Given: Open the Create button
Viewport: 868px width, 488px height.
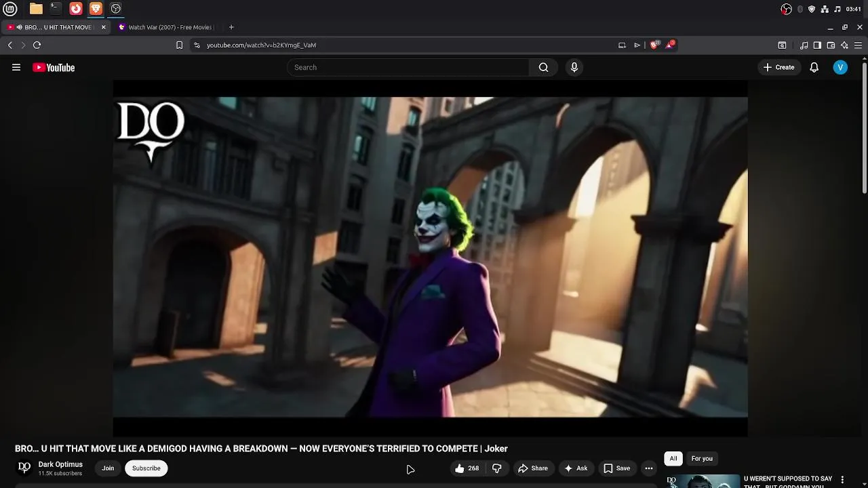Looking at the screenshot, I should tap(778, 67).
